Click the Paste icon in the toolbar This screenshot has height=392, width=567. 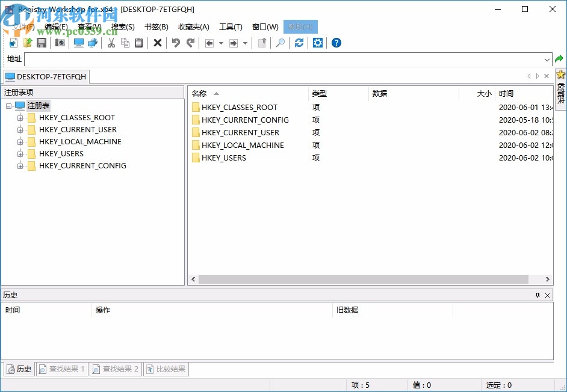140,43
